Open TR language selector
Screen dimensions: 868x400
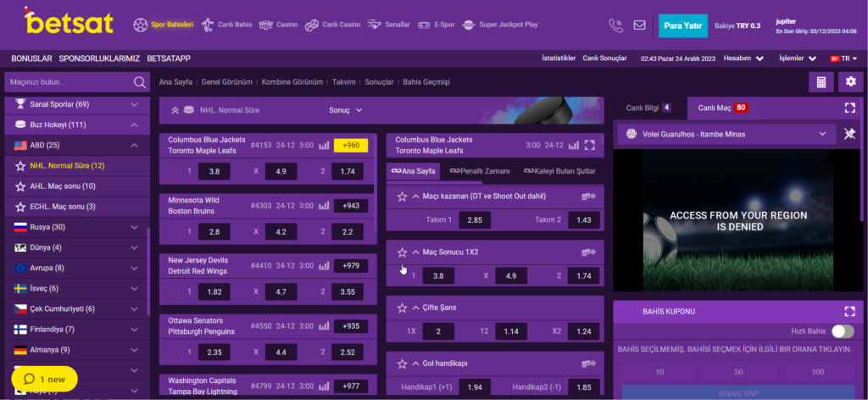(843, 58)
